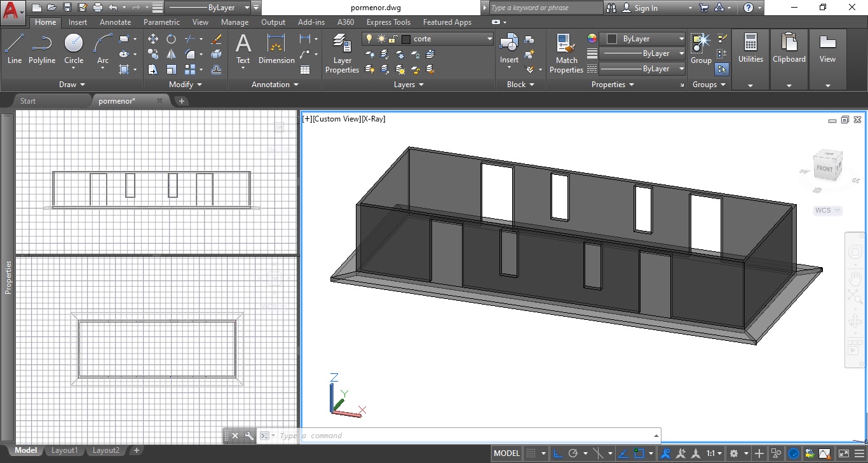Select the Line drawing tool
This screenshot has width=868, height=463.
14,50
